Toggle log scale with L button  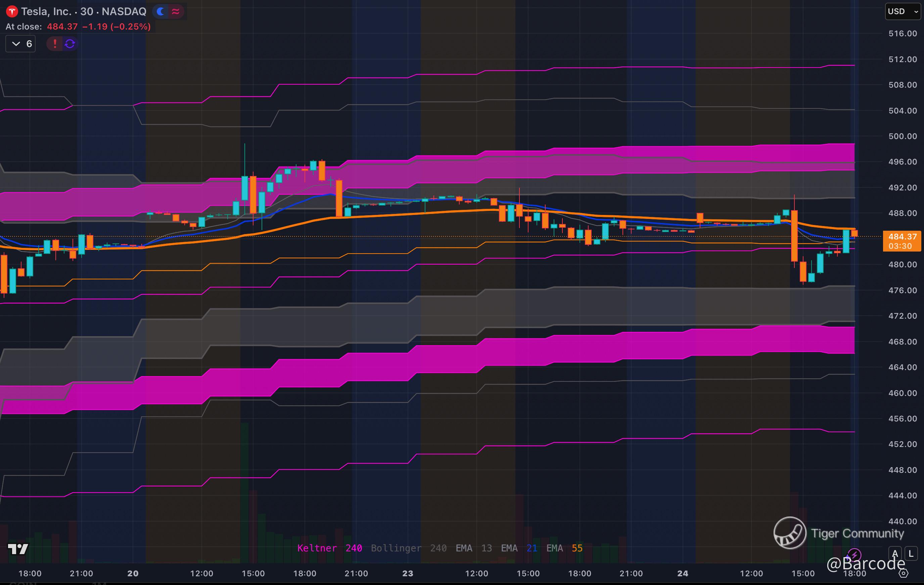point(911,553)
